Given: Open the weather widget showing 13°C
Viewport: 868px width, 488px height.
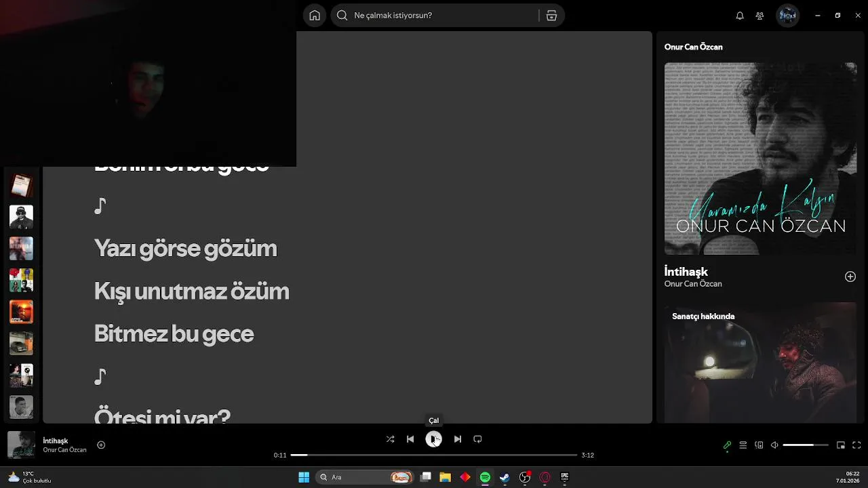Looking at the screenshot, I should click(31, 477).
